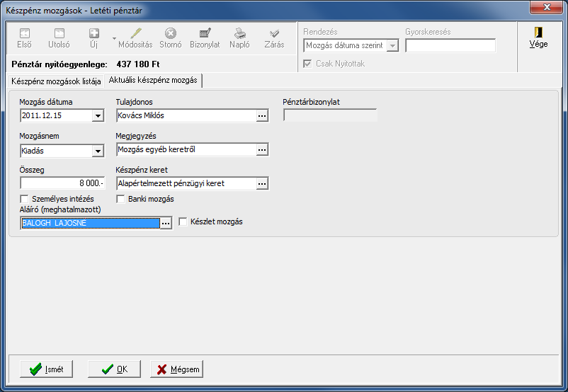Click the Módosítás pencil icon

click(135, 33)
